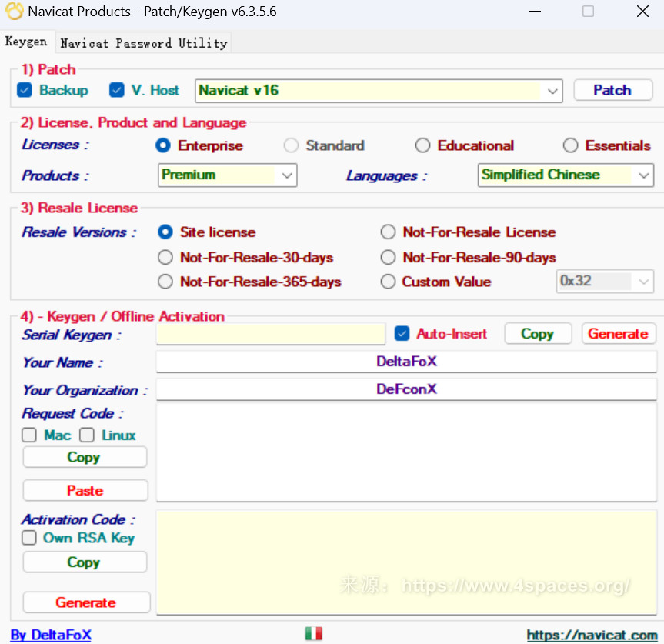Viewport: 664px width, 644px height.
Task: Choose the Not-For-Resale-90-days option
Action: click(x=389, y=258)
